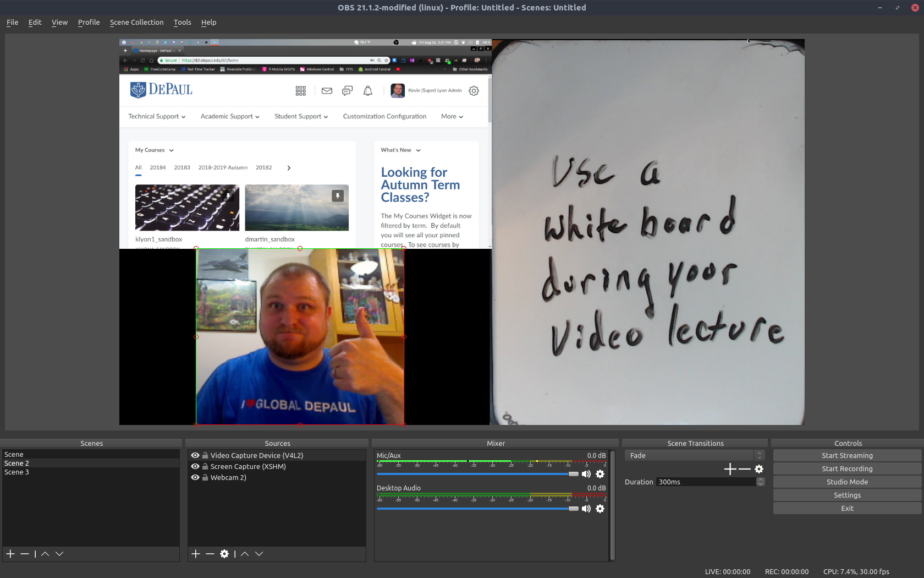The image size is (924, 578).
Task: Open source properties gear in Sources panel
Action: pos(224,554)
